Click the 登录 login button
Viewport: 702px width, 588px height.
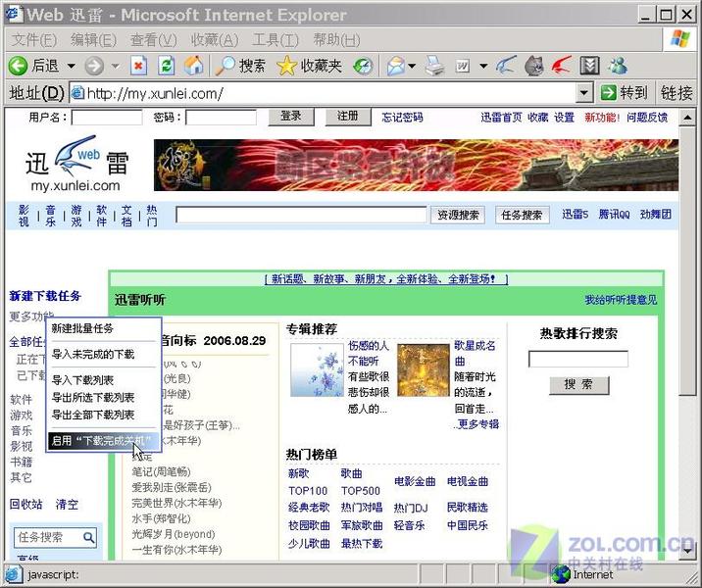tap(291, 117)
